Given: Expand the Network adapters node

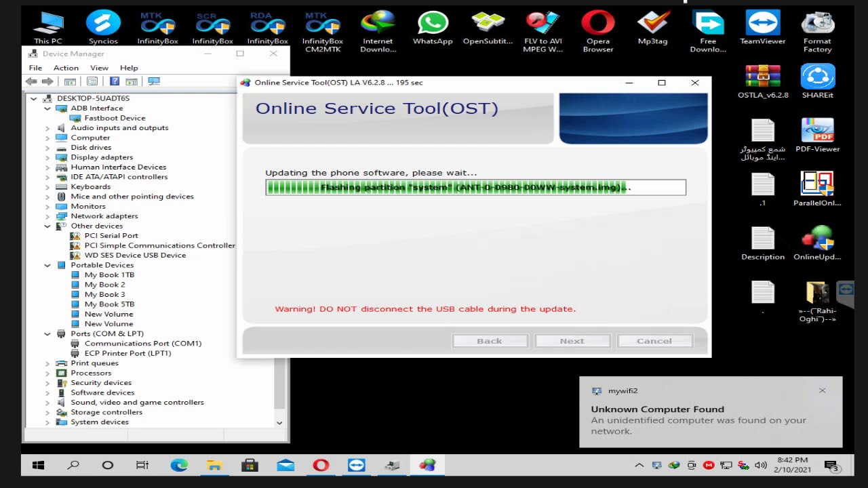Looking at the screenshot, I should [x=47, y=216].
